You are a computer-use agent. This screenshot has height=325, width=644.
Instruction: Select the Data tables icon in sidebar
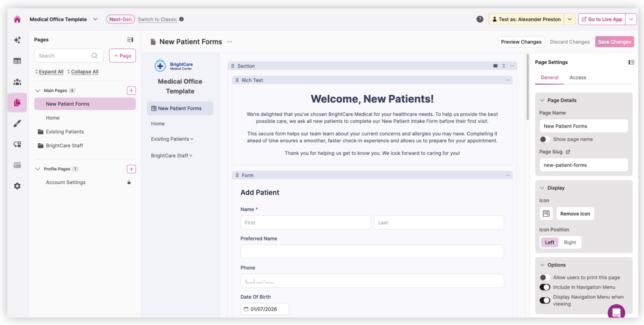17,61
